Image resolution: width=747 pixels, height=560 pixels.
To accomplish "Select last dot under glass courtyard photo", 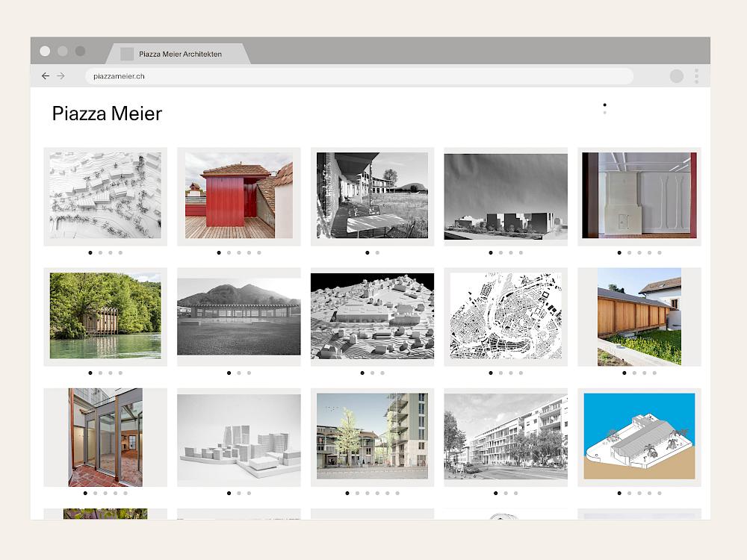I will [x=125, y=494].
